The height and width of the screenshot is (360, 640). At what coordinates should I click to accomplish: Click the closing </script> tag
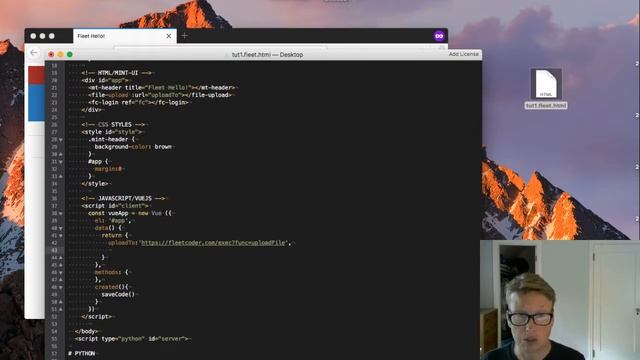(x=96, y=317)
